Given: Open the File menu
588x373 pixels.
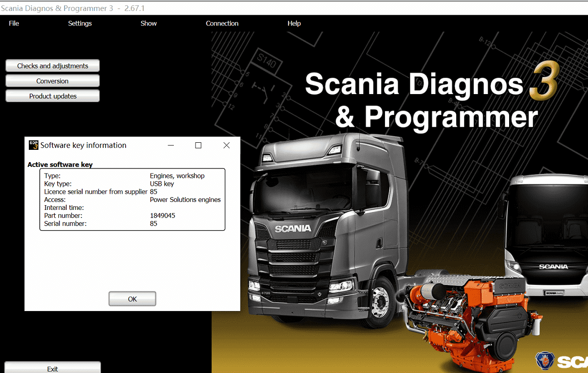Looking at the screenshot, I should (x=14, y=23).
